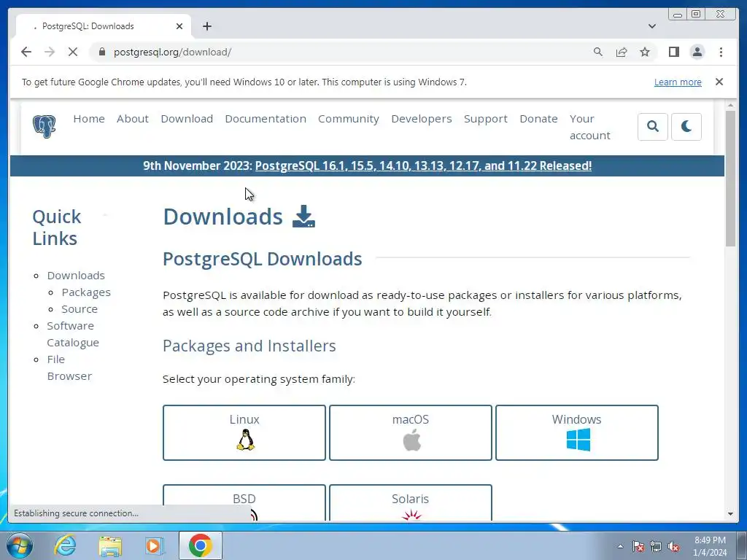Open the Support menu item
Screen dimensions: 747x560
click(x=486, y=119)
